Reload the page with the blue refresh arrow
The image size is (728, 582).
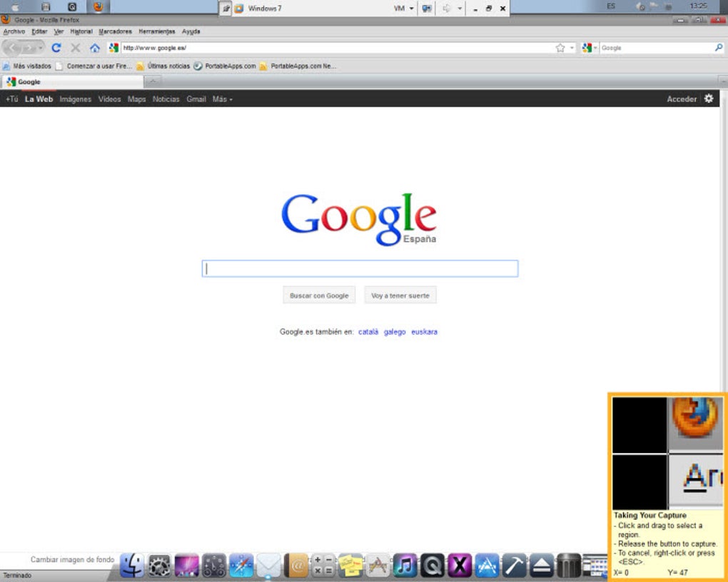pos(56,47)
